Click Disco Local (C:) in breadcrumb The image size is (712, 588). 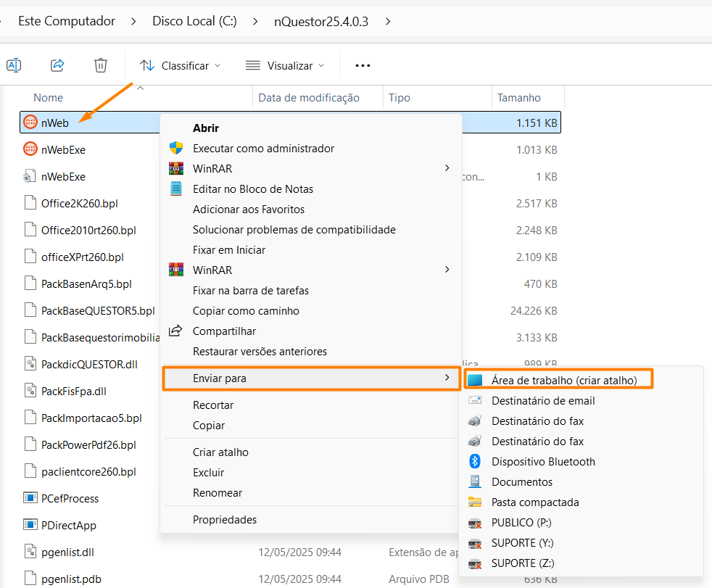(194, 21)
